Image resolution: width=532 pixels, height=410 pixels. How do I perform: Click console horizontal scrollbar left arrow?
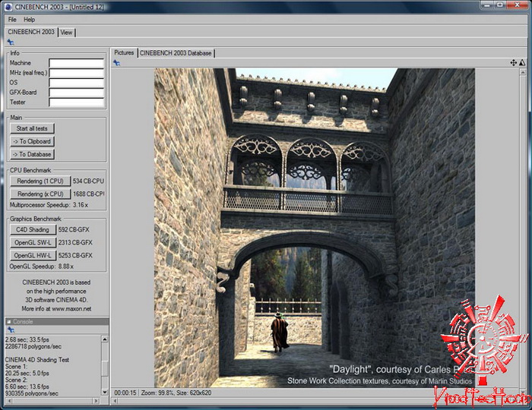point(9,401)
